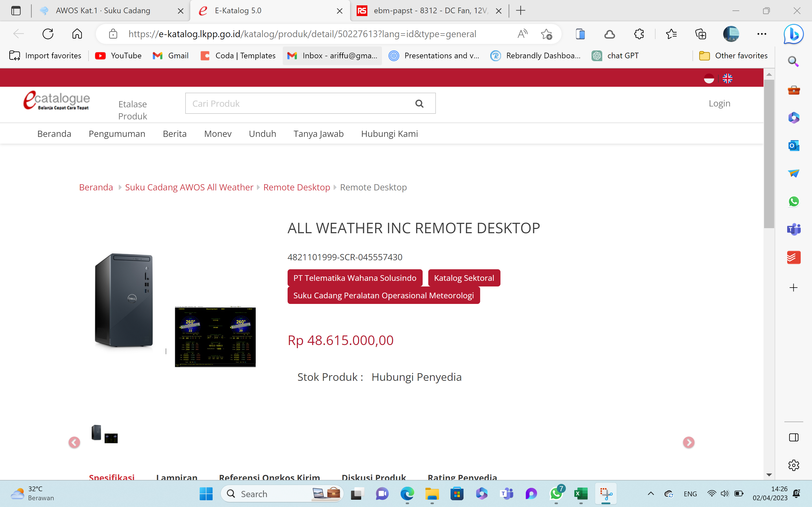
Task: Open Outlook from the Edge sidebar
Action: pyautogui.click(x=793, y=146)
